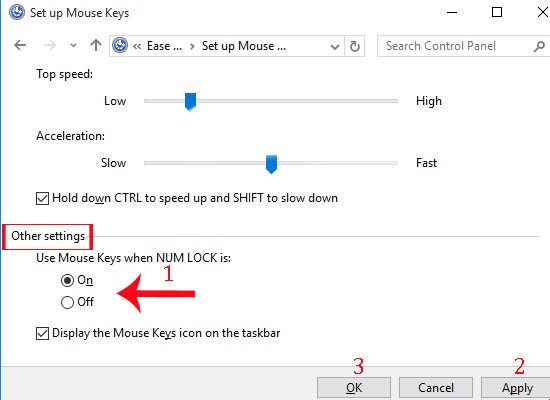This screenshot has width=550, height=400.
Task: Click the forward navigation arrow
Action: click(x=49, y=45)
